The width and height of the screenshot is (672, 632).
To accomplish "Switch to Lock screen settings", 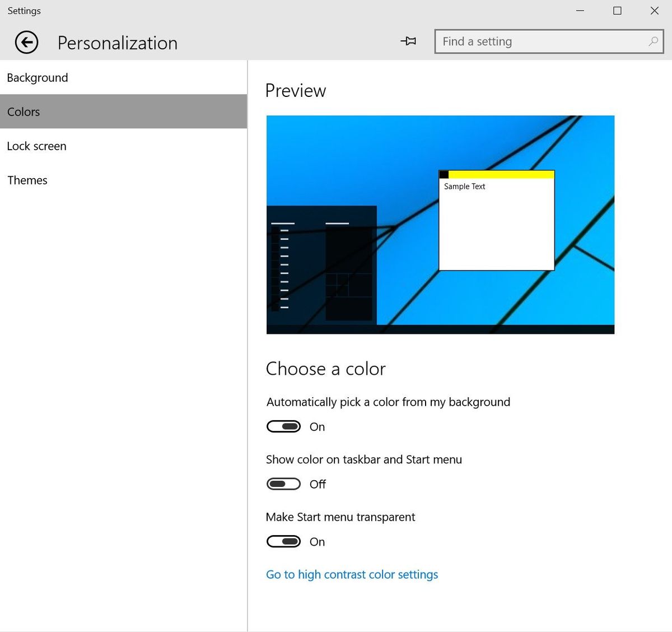I will pyautogui.click(x=36, y=146).
